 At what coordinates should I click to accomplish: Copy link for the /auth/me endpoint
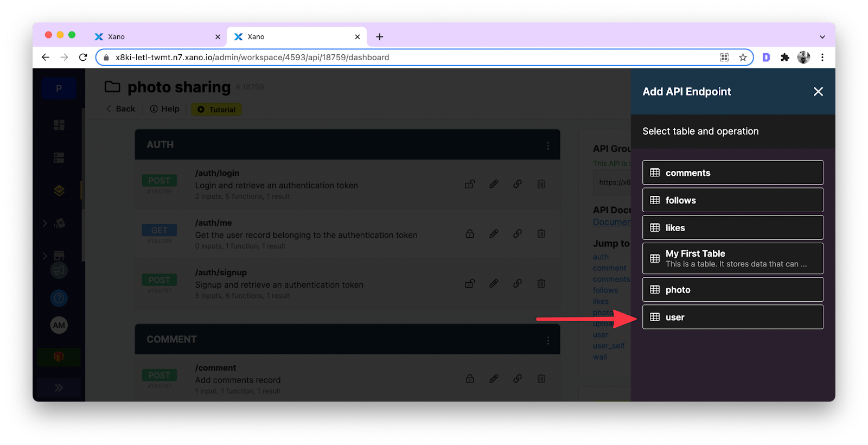click(x=518, y=234)
